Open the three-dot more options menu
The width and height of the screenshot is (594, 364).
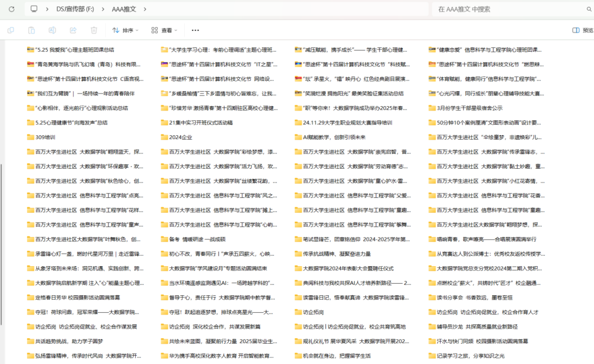tap(195, 30)
